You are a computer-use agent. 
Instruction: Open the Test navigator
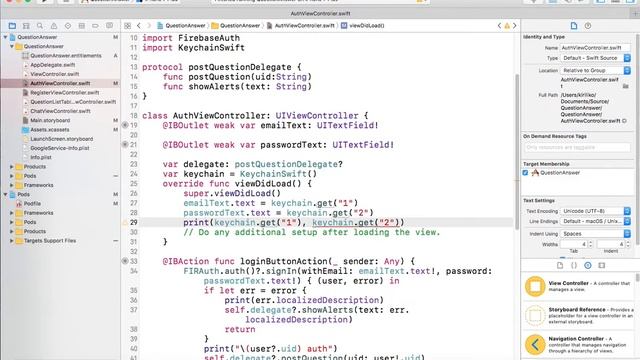pos(68,26)
